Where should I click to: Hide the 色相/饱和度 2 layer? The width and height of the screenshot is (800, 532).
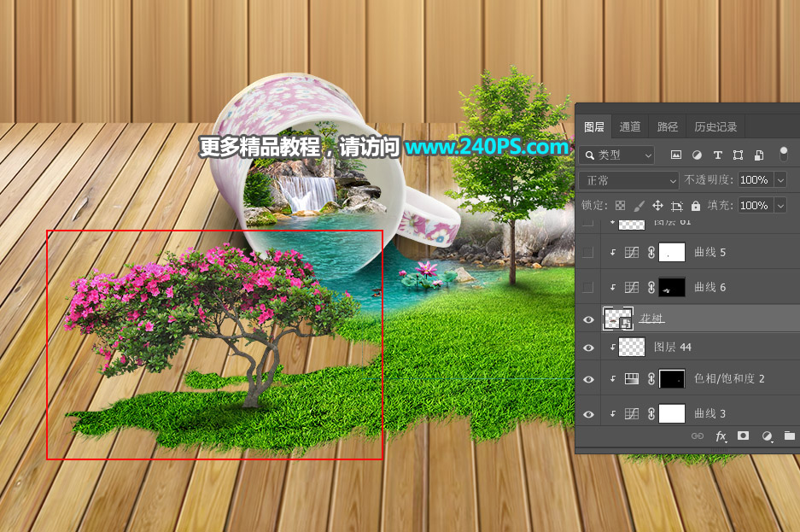588,379
